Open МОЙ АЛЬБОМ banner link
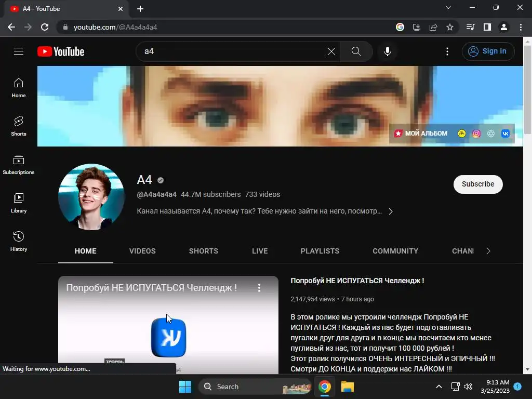 pos(421,134)
